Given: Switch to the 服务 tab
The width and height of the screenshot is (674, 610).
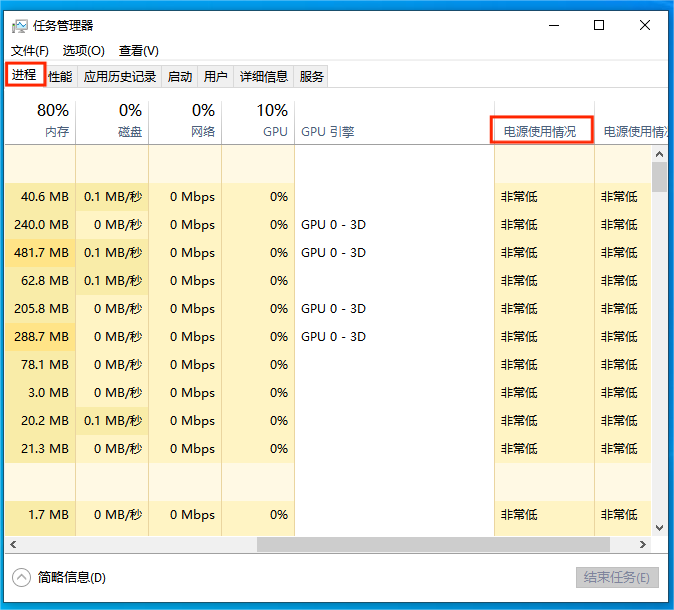Looking at the screenshot, I should (311, 76).
